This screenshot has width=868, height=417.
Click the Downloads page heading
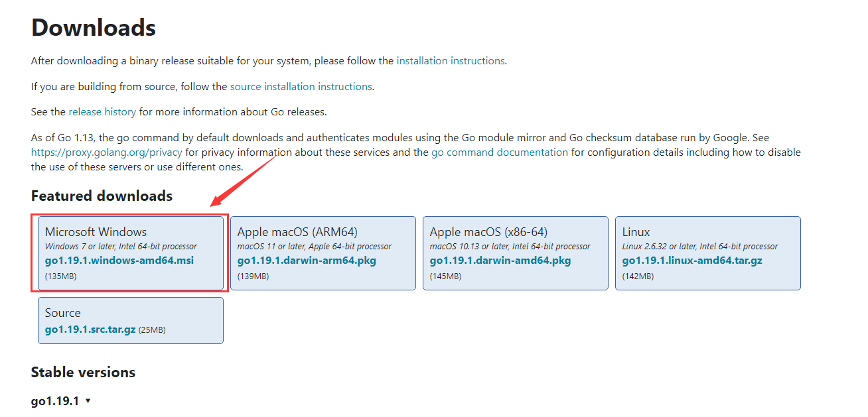tap(94, 28)
